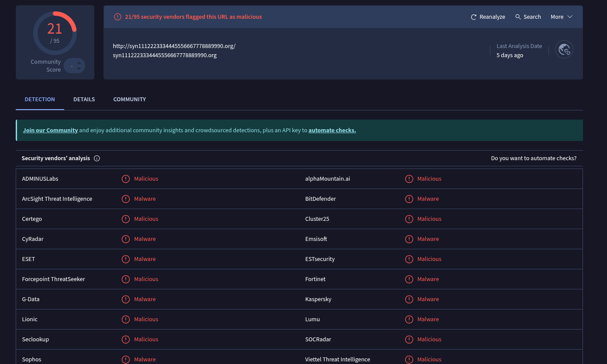Follow the automate checks link in the banner

point(332,130)
